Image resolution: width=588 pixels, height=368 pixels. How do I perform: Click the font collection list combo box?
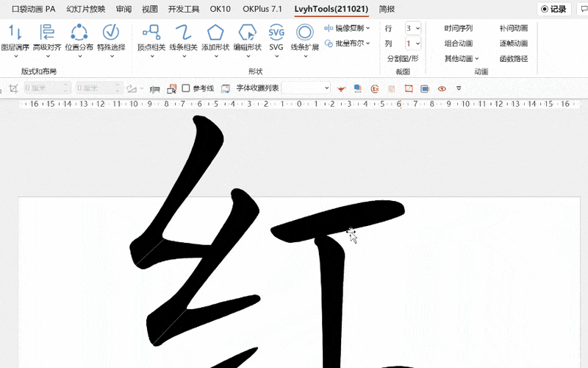click(306, 88)
